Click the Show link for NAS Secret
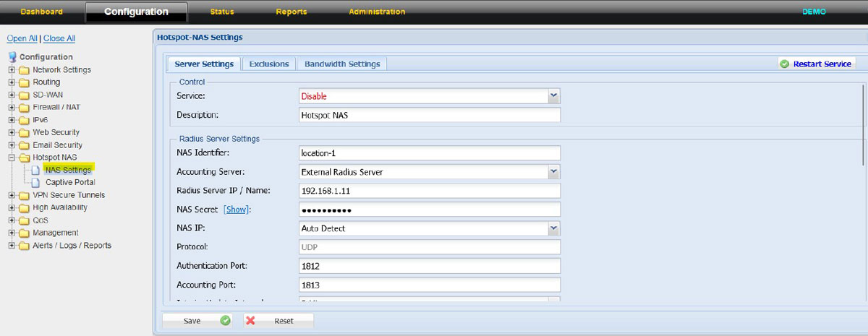Image resolution: width=868 pixels, height=336 pixels. [237, 210]
